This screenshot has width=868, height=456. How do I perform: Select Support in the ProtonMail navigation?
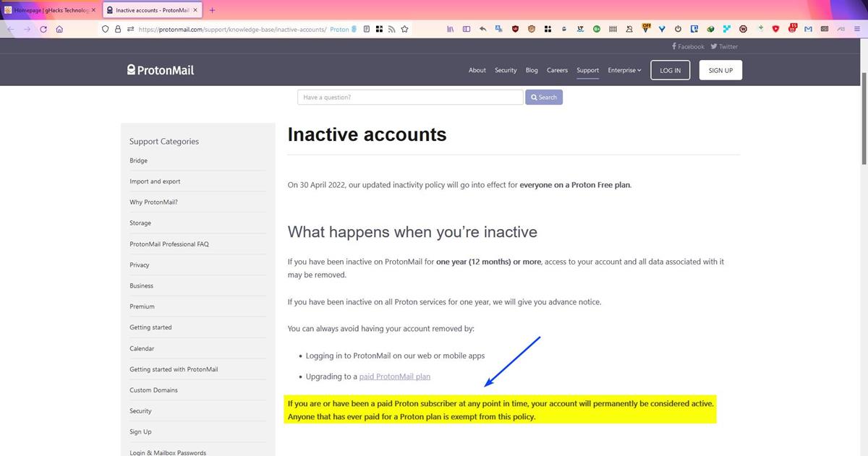(x=587, y=69)
